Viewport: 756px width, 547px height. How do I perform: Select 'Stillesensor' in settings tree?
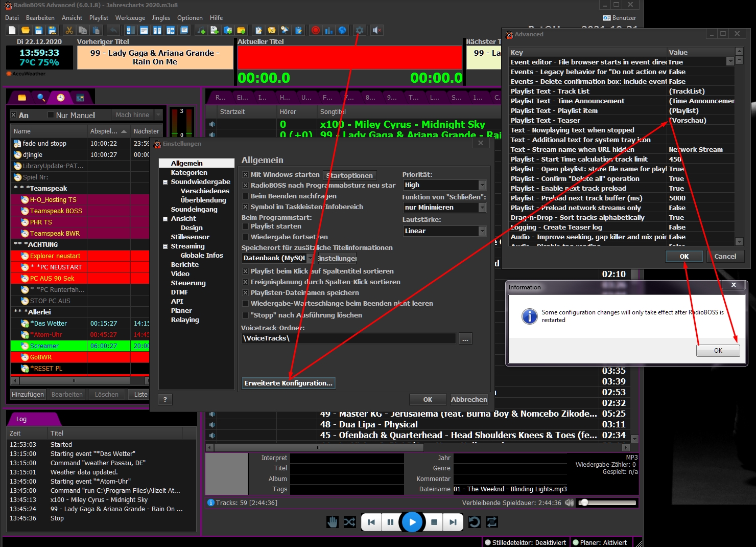[190, 237]
